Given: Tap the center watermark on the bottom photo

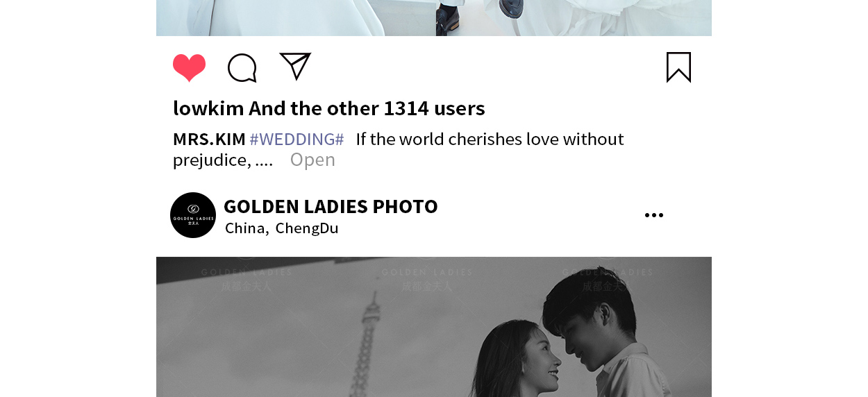Looking at the screenshot, I should (x=427, y=277).
